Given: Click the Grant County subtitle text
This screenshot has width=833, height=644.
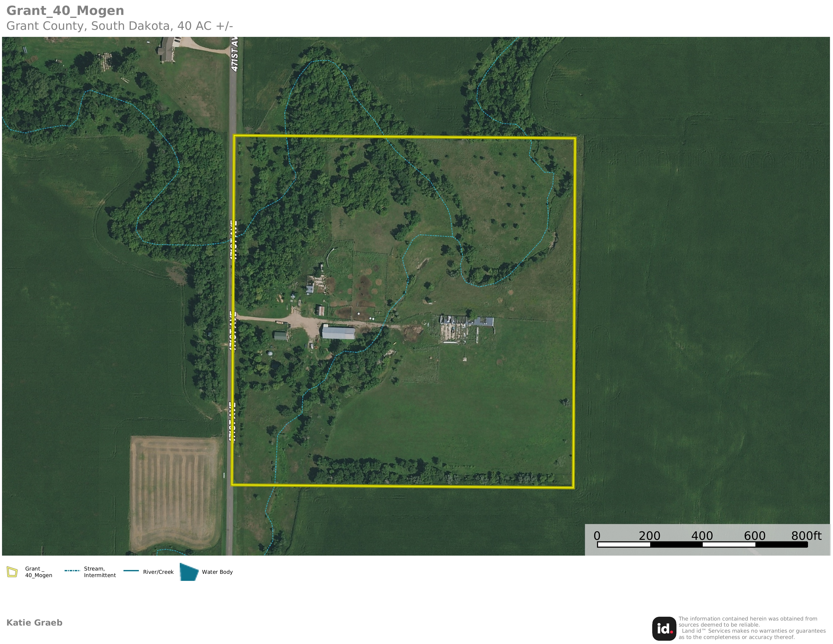Looking at the screenshot, I should pos(119,26).
